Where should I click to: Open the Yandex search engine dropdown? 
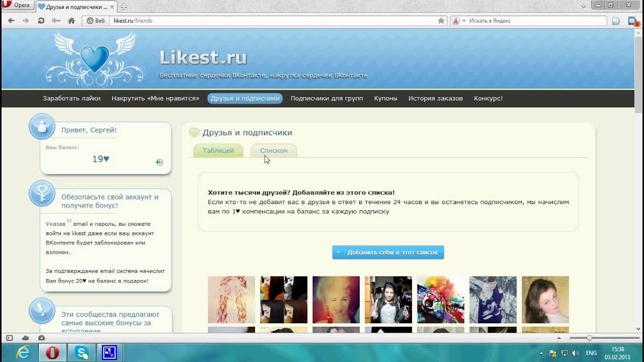point(464,21)
